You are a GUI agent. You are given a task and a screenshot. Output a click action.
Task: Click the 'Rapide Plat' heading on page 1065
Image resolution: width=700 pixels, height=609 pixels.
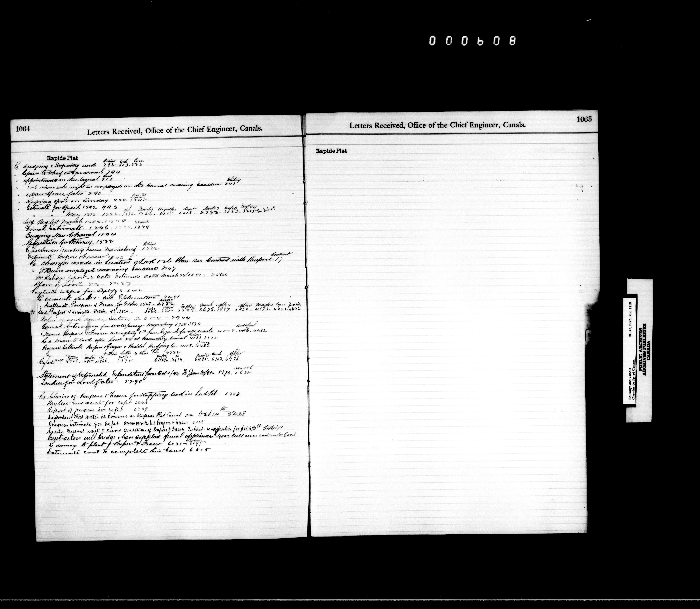coord(331,151)
